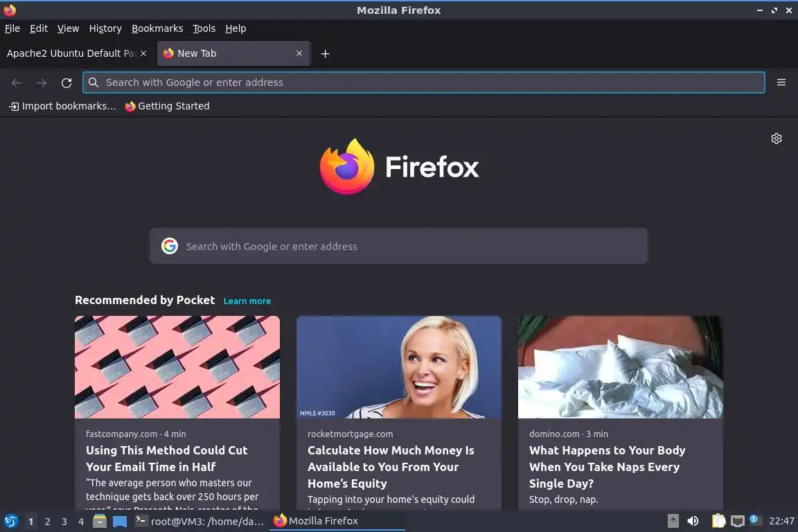Screen dimensions: 798x532
Task: Open the File menu
Action: click(12, 28)
